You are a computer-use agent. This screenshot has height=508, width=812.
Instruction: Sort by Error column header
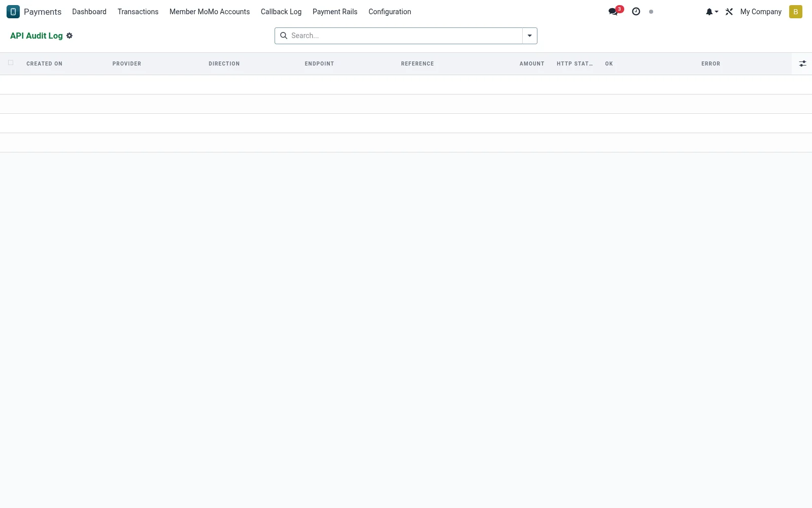[x=710, y=63]
